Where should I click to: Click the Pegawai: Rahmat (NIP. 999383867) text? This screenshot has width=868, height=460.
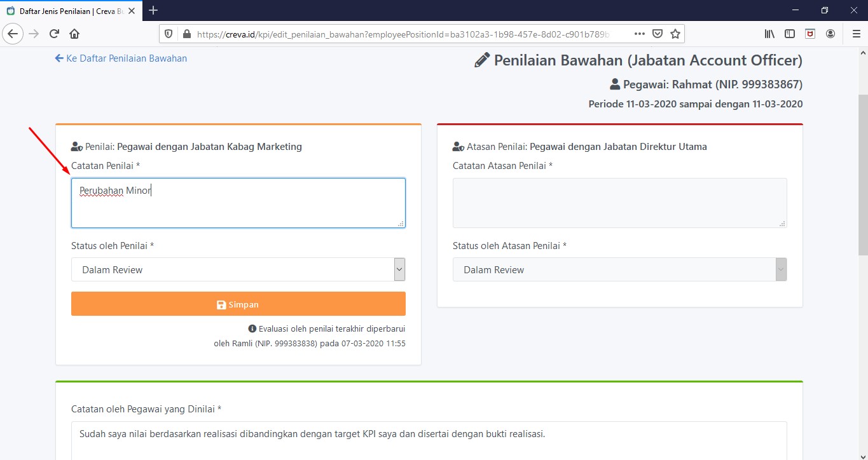(713, 85)
